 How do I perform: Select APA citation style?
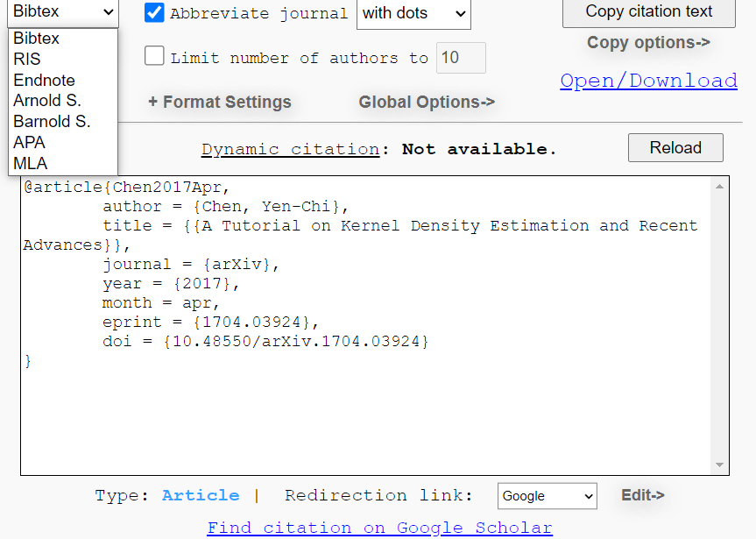29,142
